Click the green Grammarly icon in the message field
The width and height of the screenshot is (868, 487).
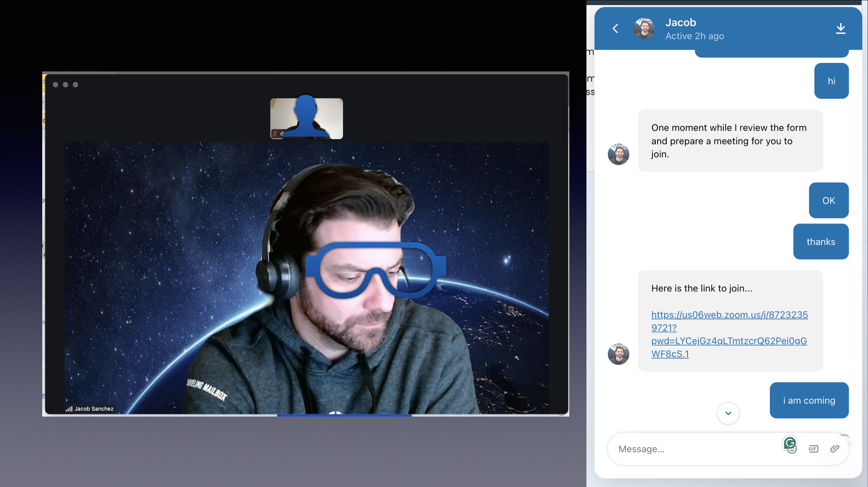pos(789,443)
